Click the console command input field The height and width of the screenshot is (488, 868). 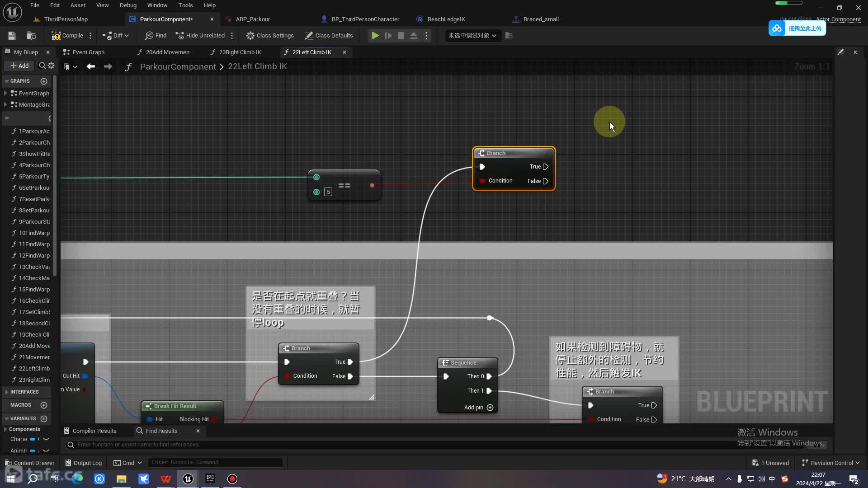pyautogui.click(x=216, y=462)
